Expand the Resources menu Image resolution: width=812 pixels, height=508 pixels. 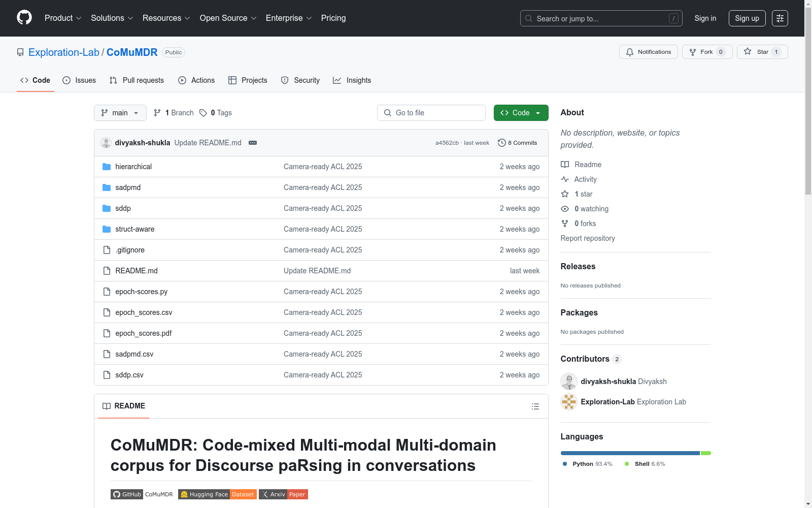166,18
